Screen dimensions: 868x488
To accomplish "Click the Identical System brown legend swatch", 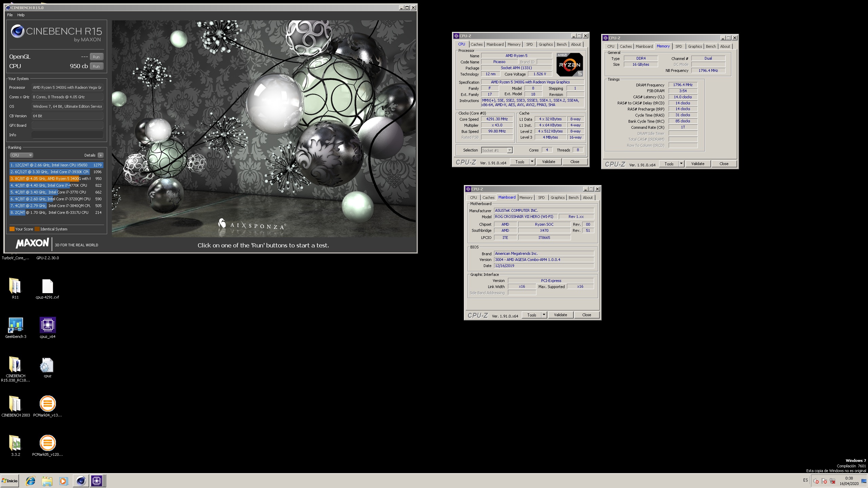I will [x=37, y=229].
